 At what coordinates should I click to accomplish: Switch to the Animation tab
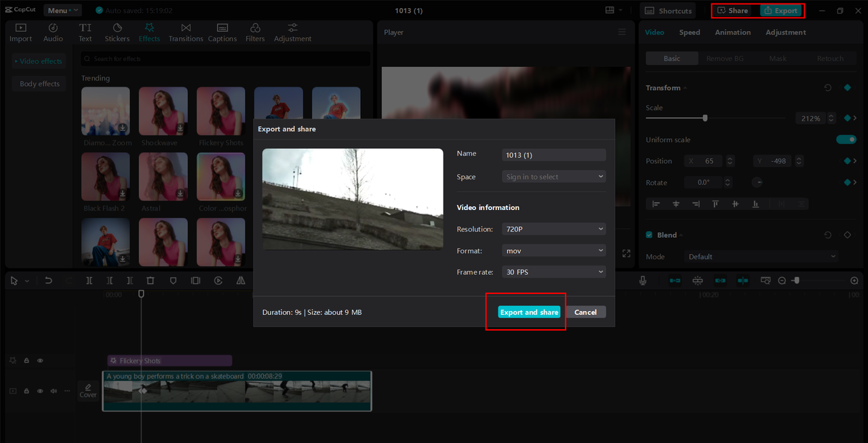[x=732, y=33]
